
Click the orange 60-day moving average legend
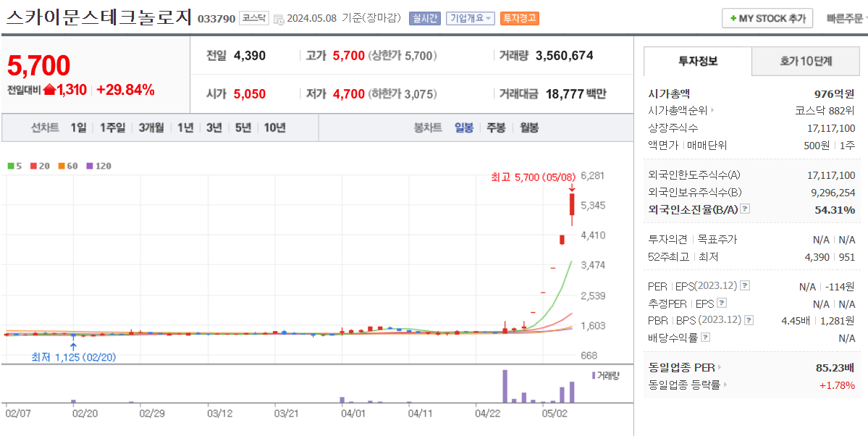[67, 166]
